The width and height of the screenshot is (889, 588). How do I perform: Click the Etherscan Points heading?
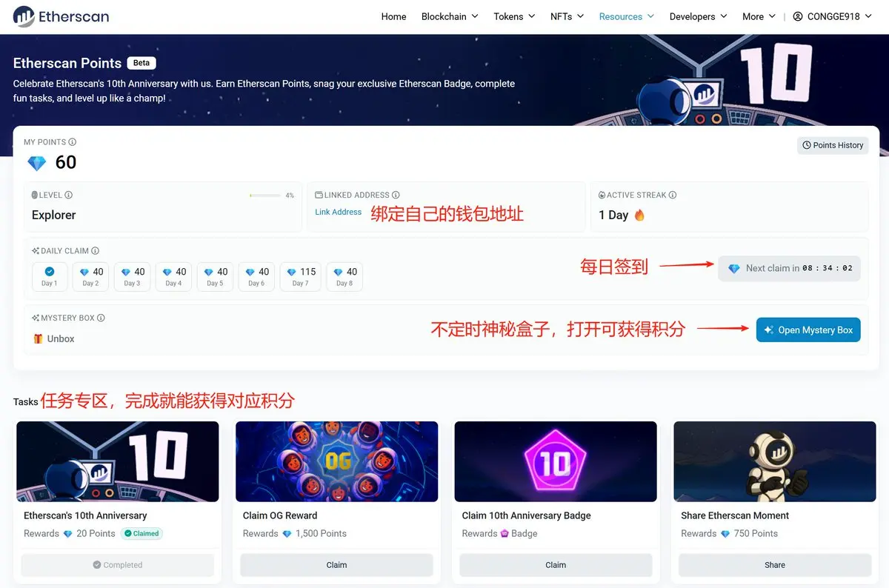(x=67, y=63)
